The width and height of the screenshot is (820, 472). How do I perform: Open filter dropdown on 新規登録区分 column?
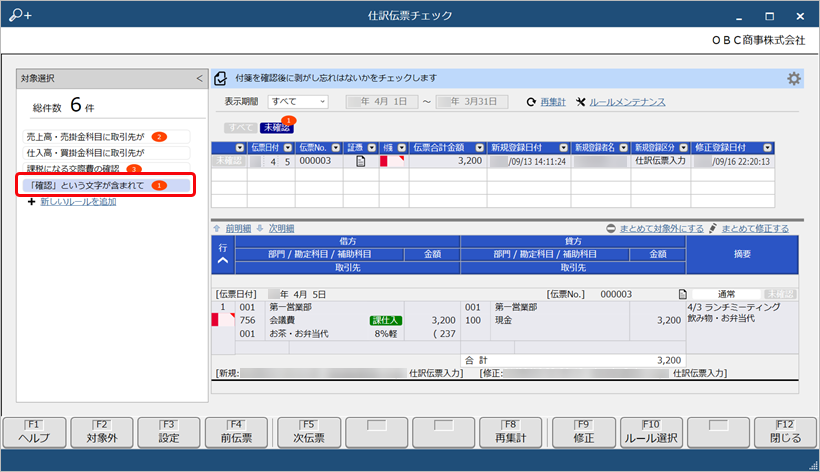(684, 148)
